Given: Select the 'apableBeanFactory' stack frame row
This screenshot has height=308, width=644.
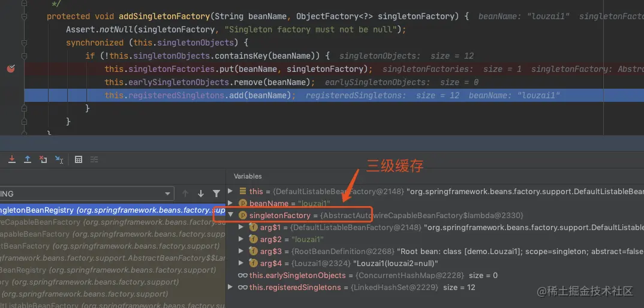Looking at the screenshot, I should pyautogui.click(x=113, y=234).
